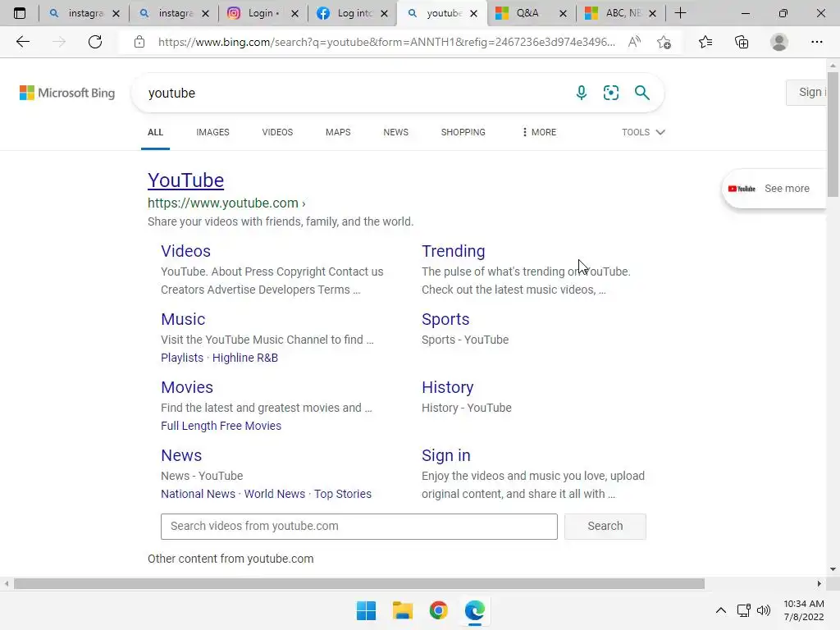The height and width of the screenshot is (630, 840).
Task: Open File Explorer from taskbar
Action: point(402,610)
